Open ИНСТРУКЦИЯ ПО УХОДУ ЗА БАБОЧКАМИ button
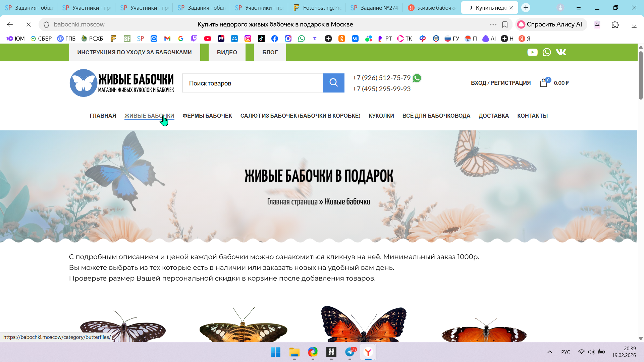The height and width of the screenshot is (362, 644). pyautogui.click(x=135, y=52)
